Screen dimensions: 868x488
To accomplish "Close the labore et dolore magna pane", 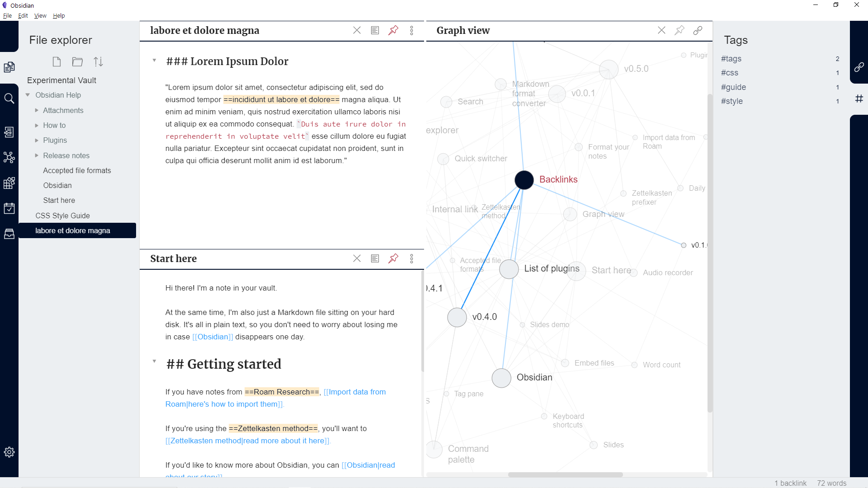I will 357,30.
